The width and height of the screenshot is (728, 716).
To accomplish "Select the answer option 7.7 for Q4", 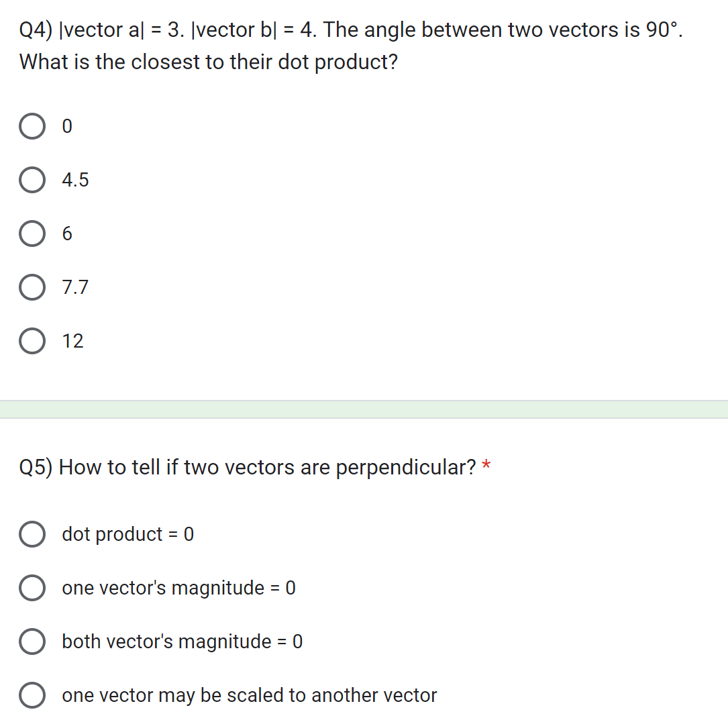I will pos(32,287).
